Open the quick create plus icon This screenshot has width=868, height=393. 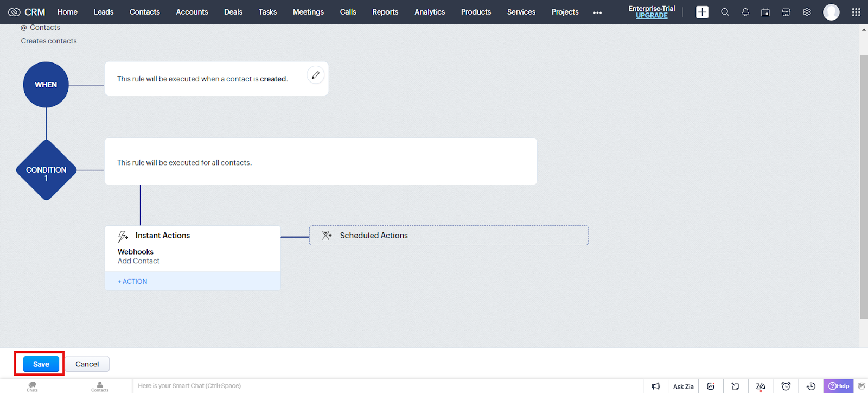coord(702,12)
